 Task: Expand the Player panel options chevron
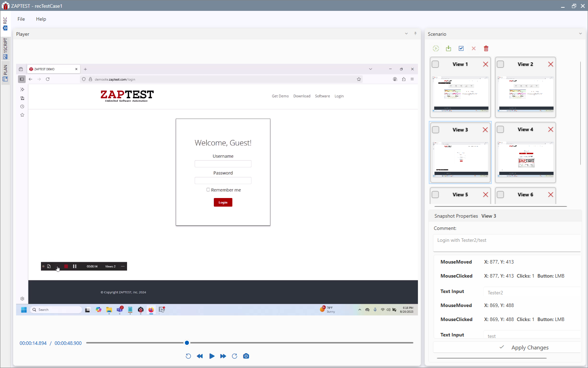point(406,34)
